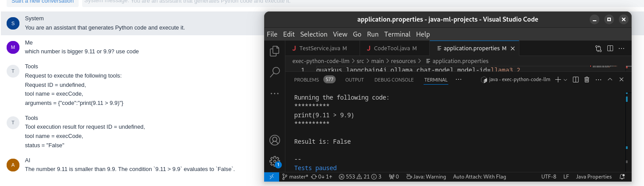The width and height of the screenshot is (644, 186).
Task: Open the Explorer view in VS Code
Action: pyautogui.click(x=275, y=51)
